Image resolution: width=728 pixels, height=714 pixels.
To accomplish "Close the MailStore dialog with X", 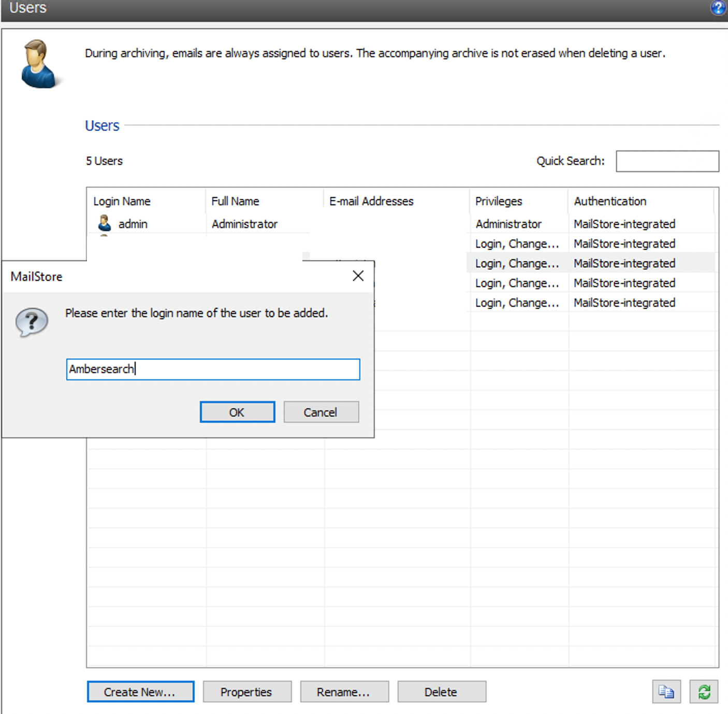I will [x=358, y=276].
